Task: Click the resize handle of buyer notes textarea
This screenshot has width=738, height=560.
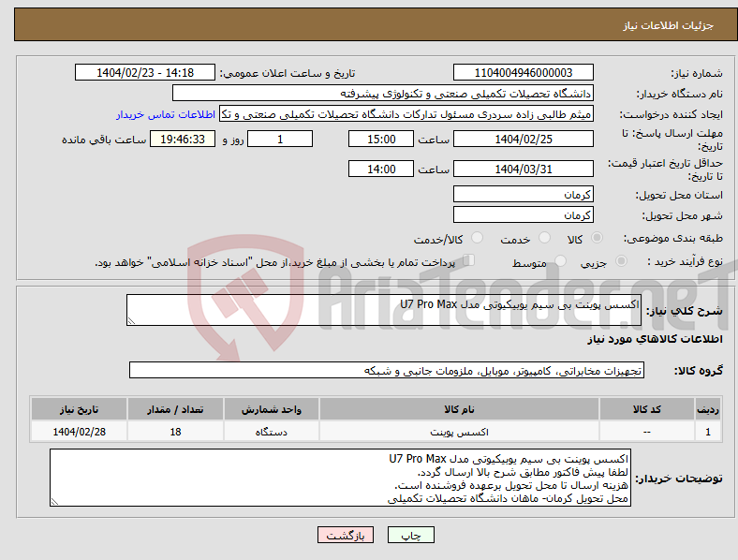Action: coord(54,502)
